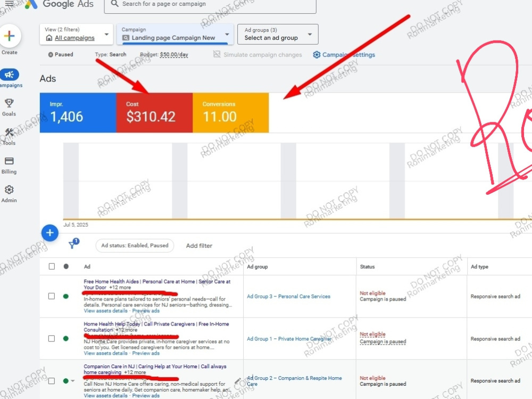Click the Jul 5, 2025 chart date label
Viewport: 532px width, 399px height.
coord(76,225)
